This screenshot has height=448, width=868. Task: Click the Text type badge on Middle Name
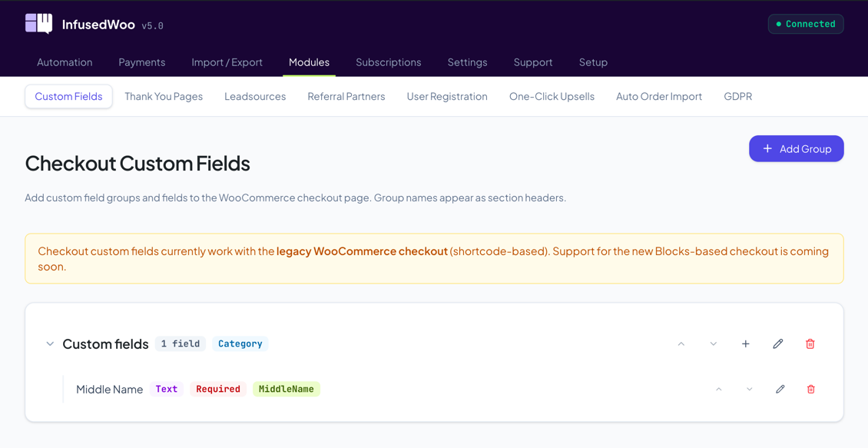(167, 389)
